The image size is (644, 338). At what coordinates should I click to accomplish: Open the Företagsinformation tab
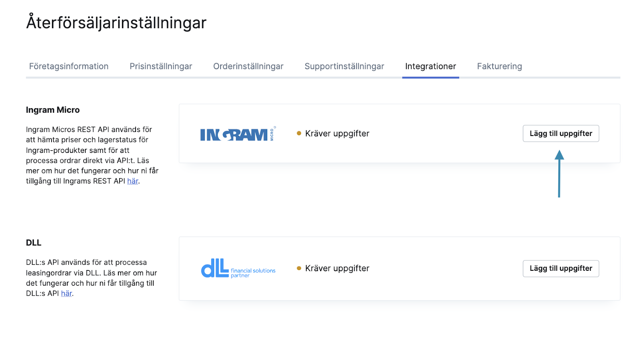click(x=69, y=66)
